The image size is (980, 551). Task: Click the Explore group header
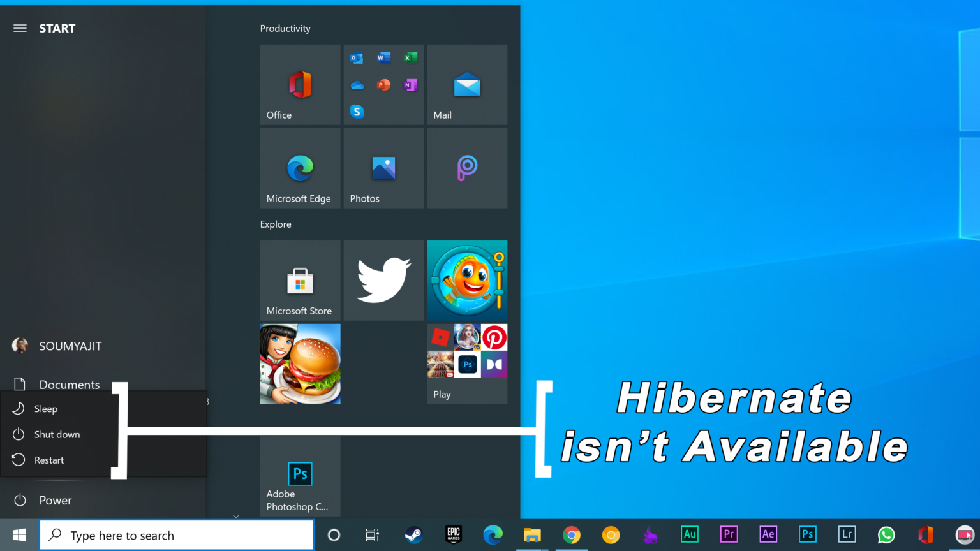point(276,224)
